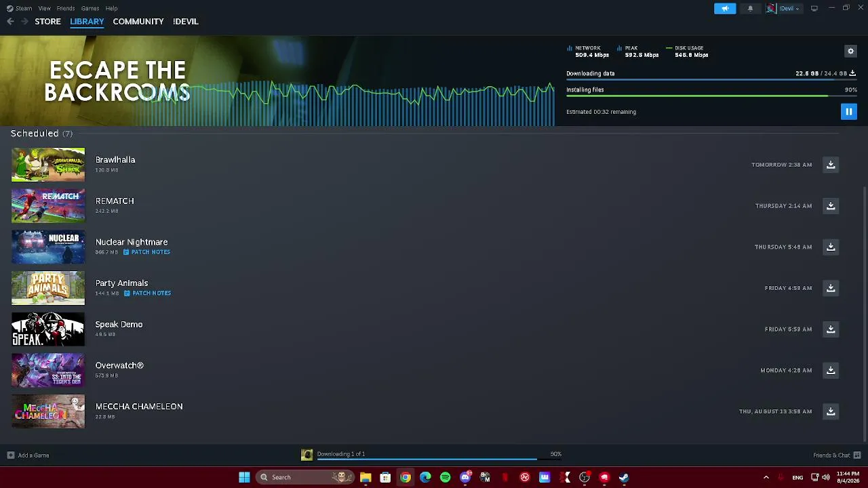
Task: Open the notifications bell
Action: point(750,8)
